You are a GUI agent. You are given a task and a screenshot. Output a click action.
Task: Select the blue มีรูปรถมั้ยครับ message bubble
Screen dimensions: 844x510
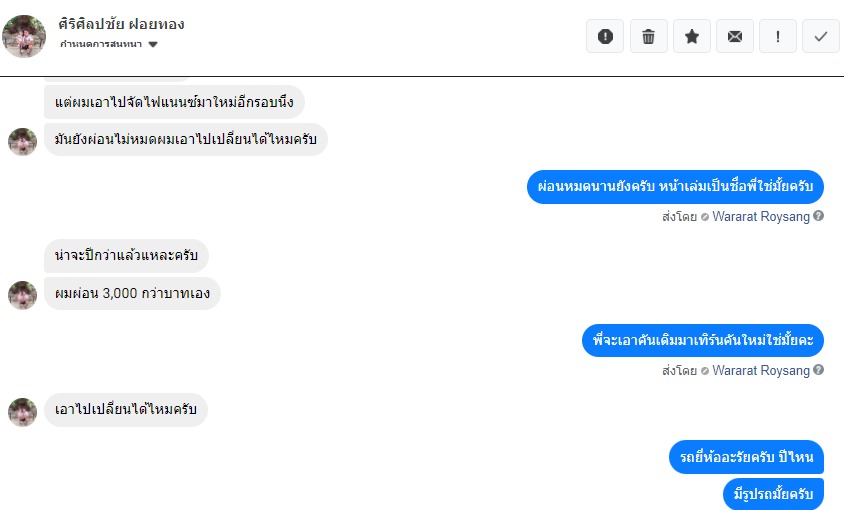tap(773, 494)
